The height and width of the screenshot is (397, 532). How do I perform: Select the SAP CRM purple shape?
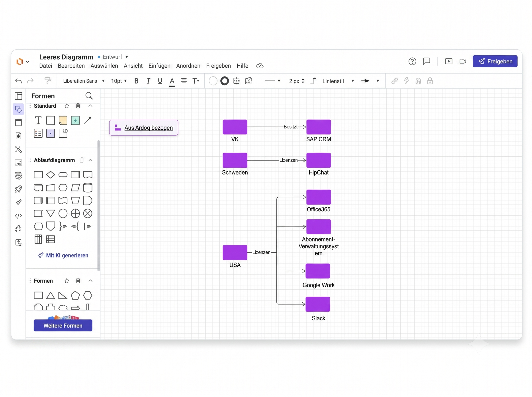click(319, 127)
